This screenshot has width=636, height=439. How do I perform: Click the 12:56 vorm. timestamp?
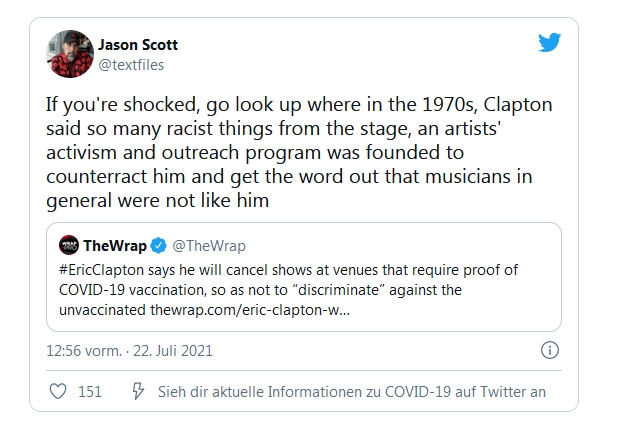tap(86, 351)
